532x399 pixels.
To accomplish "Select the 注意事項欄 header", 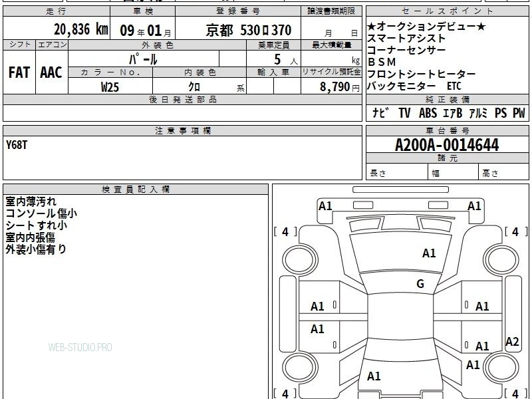I will point(182,130).
